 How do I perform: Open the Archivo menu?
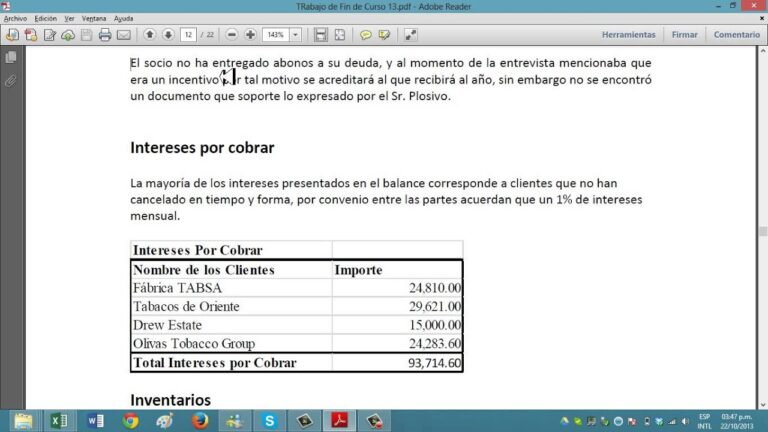click(x=15, y=19)
